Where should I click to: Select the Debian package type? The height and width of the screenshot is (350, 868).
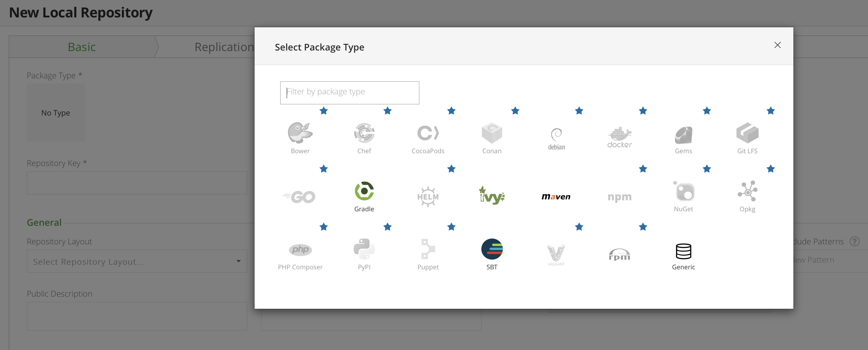[556, 138]
